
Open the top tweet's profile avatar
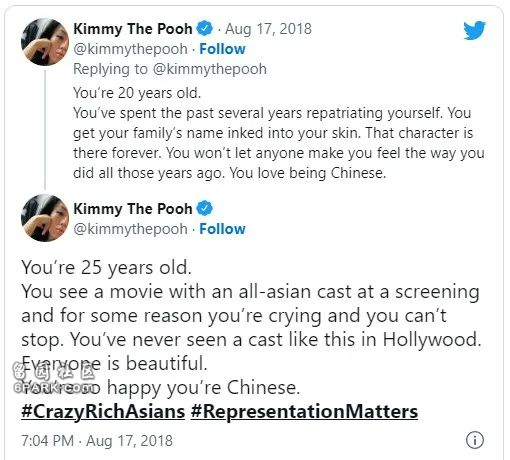pyautogui.click(x=45, y=42)
